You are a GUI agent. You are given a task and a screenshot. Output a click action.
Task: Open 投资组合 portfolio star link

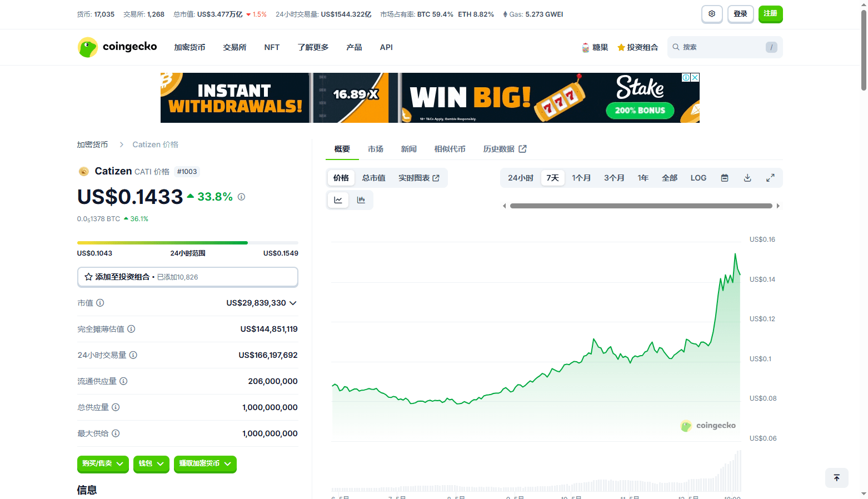(637, 47)
